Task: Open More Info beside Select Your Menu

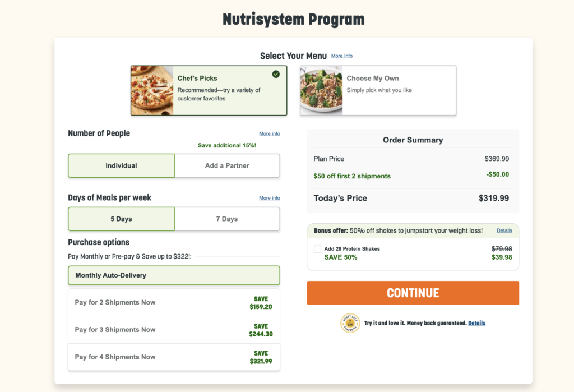Action: [342, 56]
